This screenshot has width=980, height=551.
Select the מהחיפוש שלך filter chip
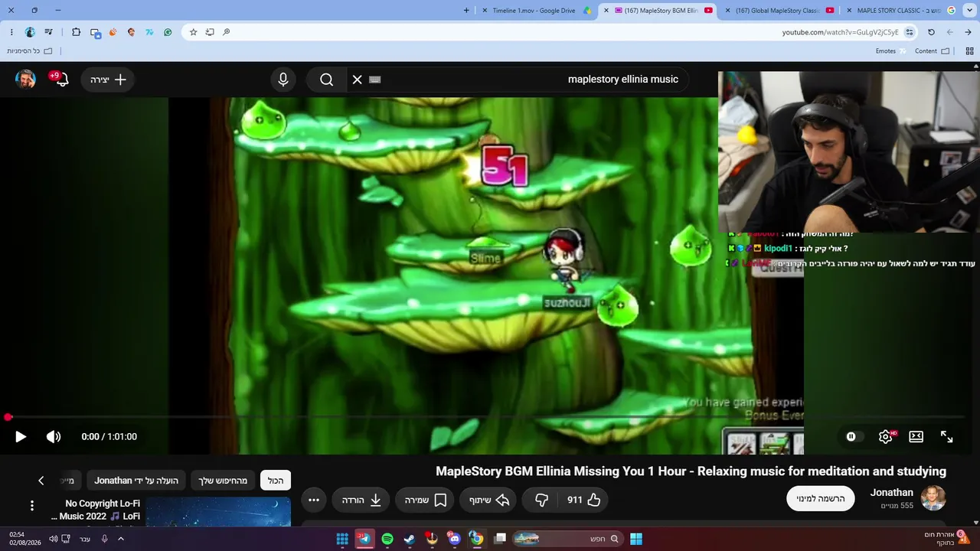point(223,481)
